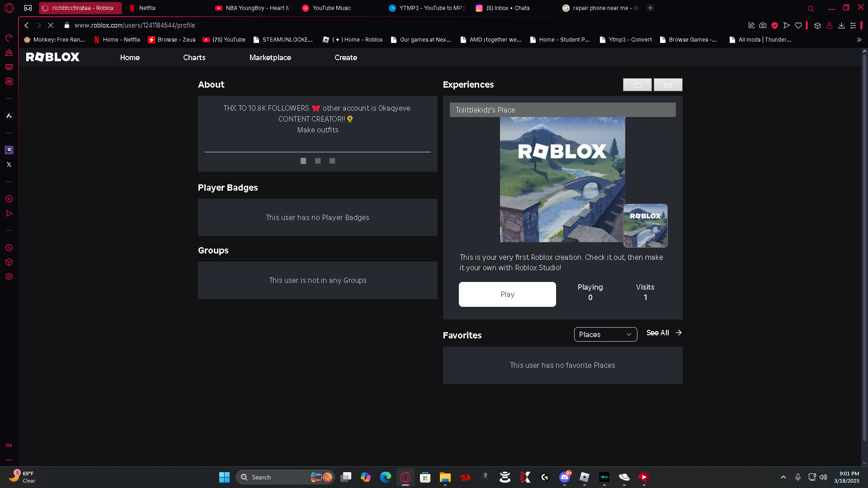868x488 pixels.
Task: Expand the Favorites Places dropdown
Action: click(x=606, y=334)
